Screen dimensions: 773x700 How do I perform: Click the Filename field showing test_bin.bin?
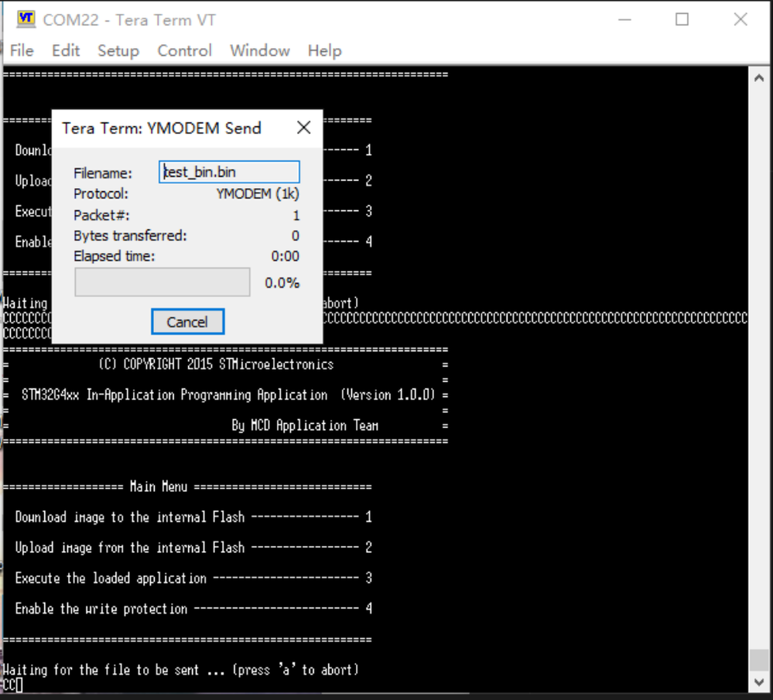click(x=229, y=172)
